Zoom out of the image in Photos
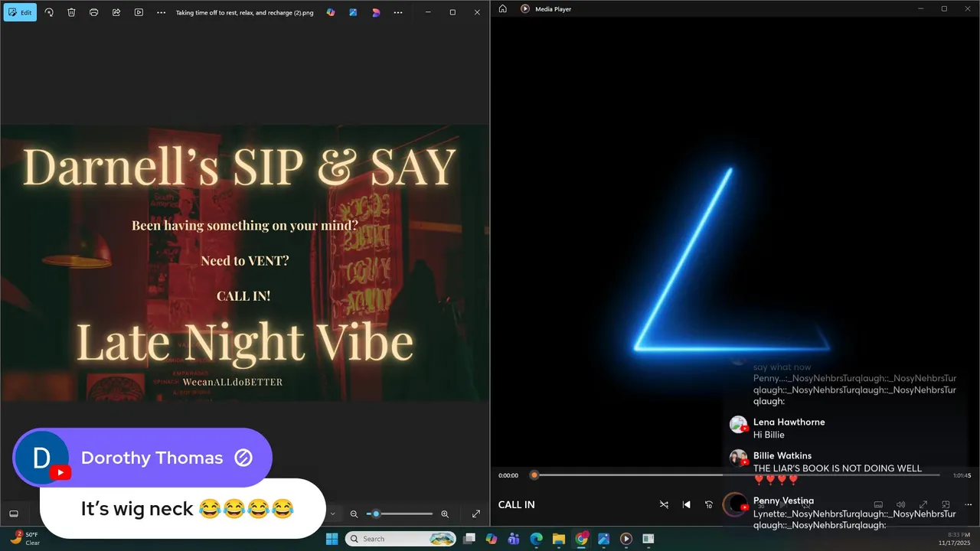 (354, 514)
